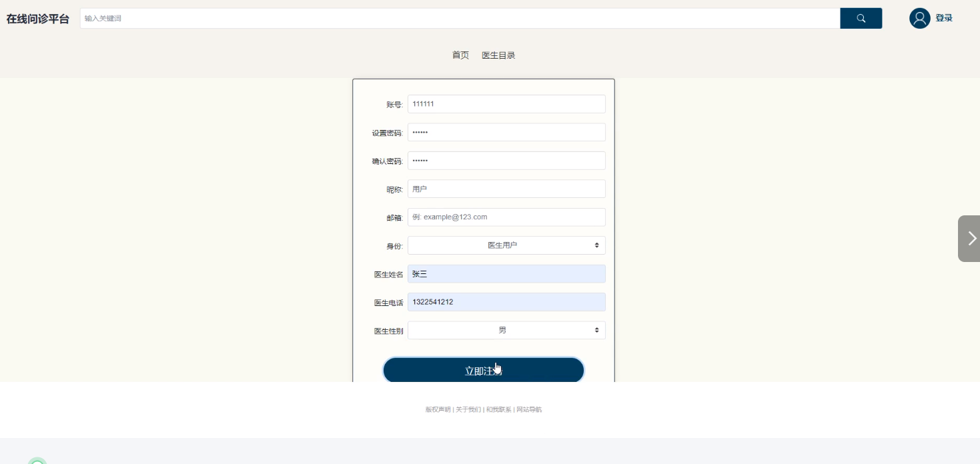Open the 网站导航 footer link
The image size is (980, 464).
tap(529, 409)
